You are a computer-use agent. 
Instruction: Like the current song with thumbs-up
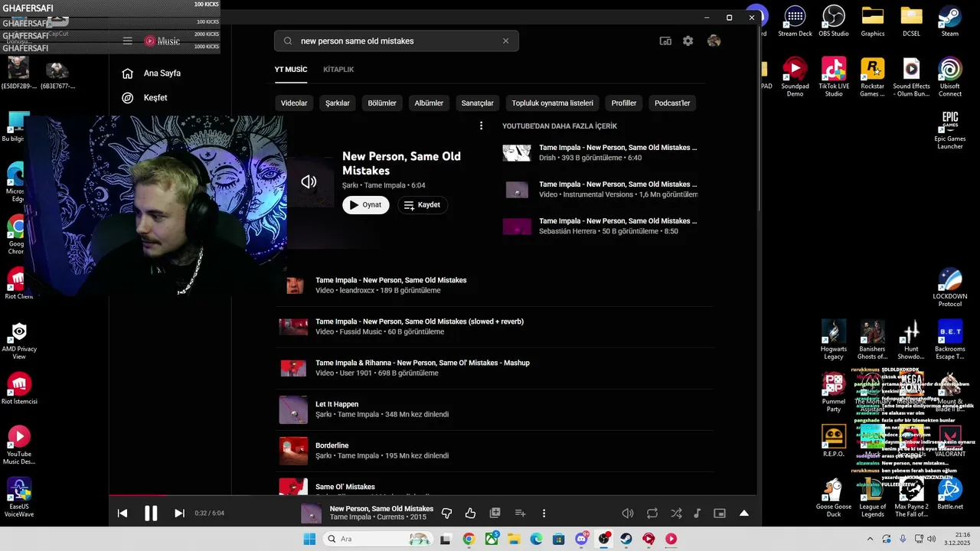(470, 514)
